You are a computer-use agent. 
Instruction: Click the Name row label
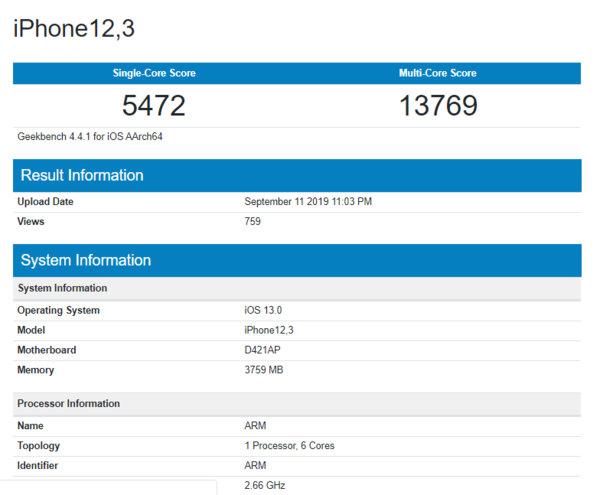point(30,426)
